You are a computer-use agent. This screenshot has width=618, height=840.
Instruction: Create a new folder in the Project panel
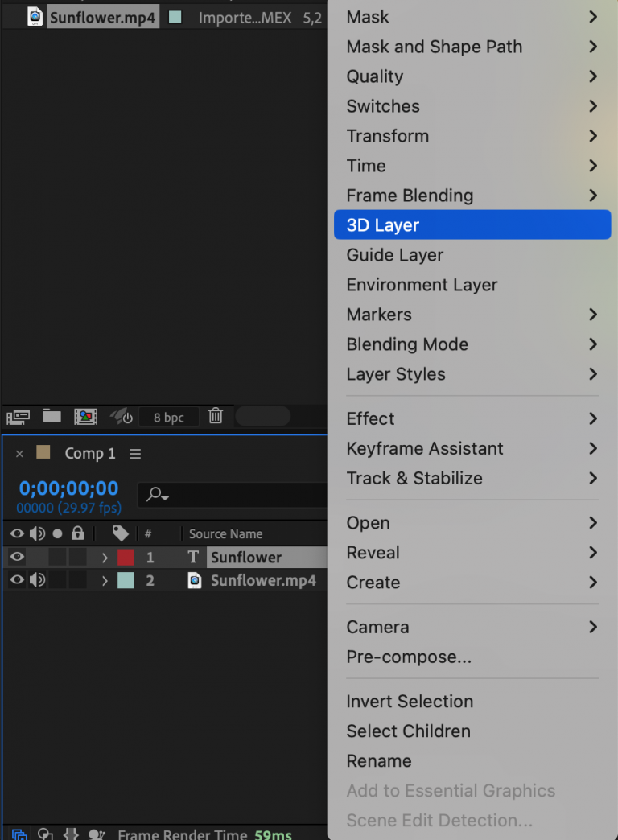(x=51, y=417)
